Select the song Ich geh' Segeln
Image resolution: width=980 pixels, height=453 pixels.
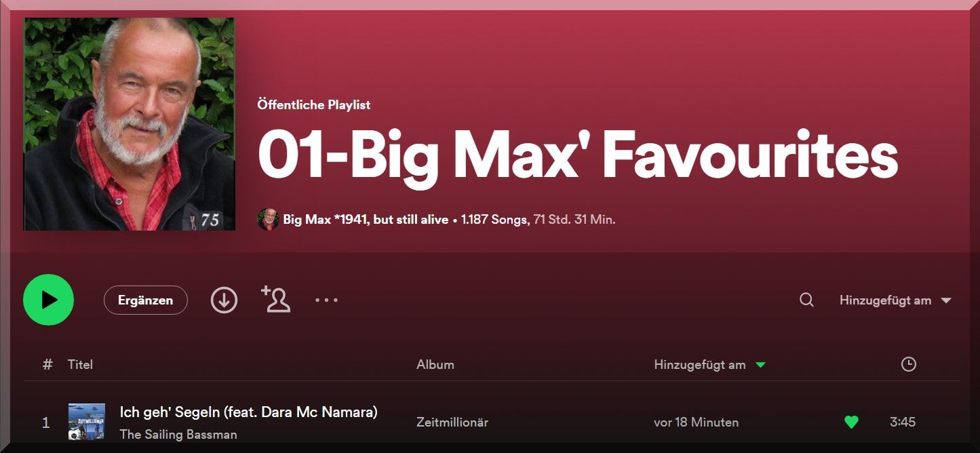[248, 412]
